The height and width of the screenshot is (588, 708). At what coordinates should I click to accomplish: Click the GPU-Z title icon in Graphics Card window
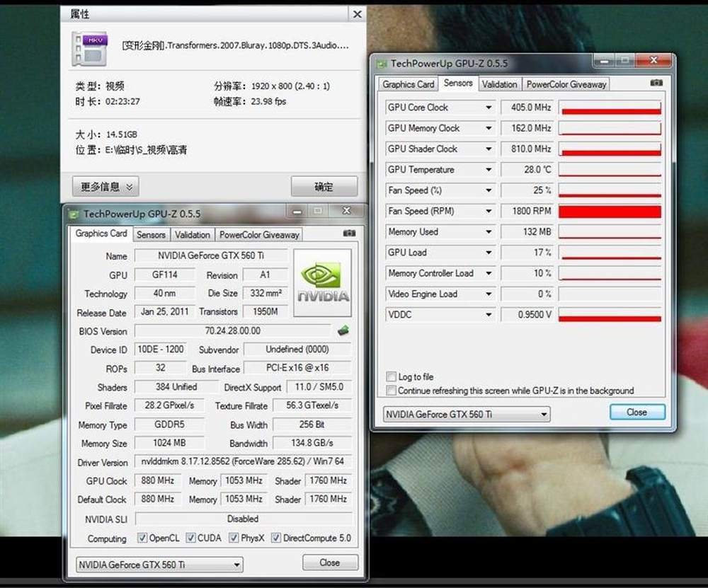[74, 214]
